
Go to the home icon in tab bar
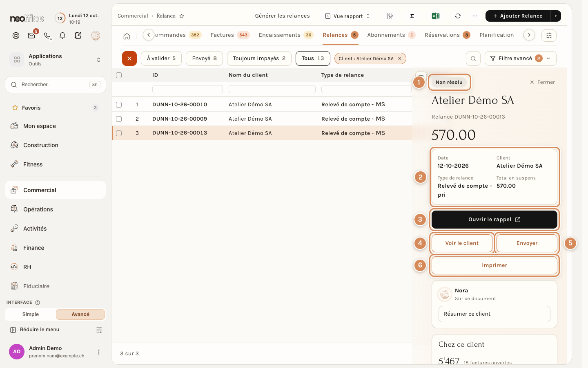[127, 36]
